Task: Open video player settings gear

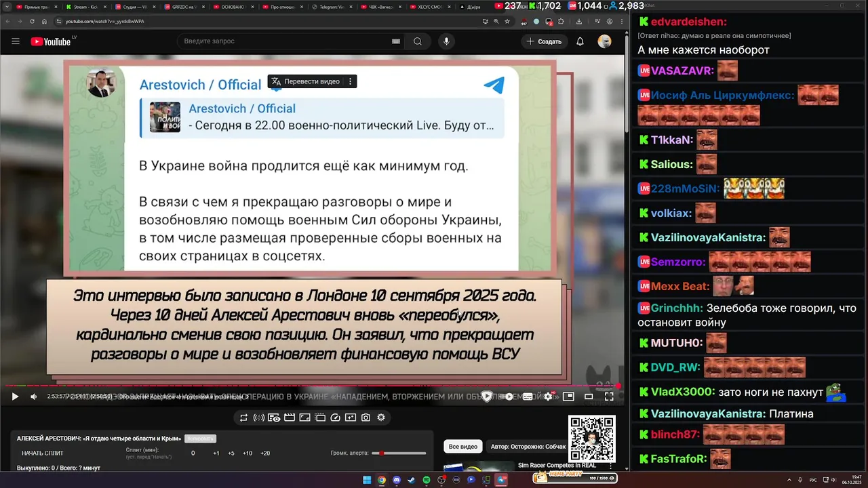Action: coord(548,396)
